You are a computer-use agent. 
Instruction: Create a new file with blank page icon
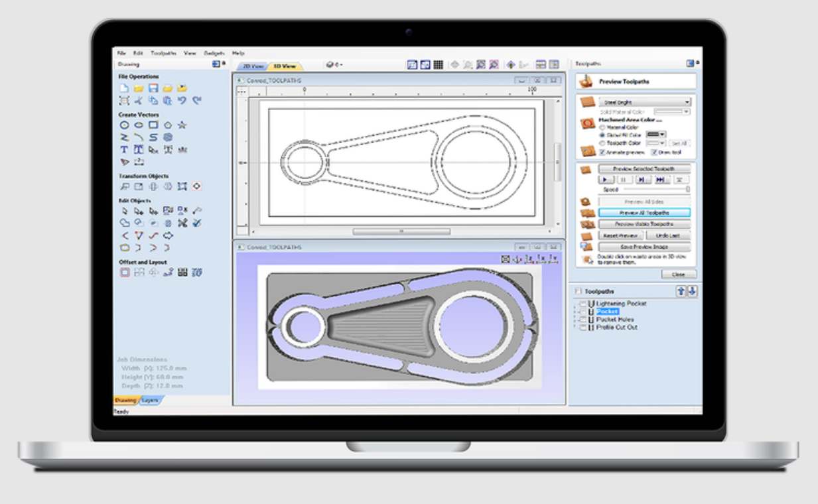click(x=124, y=88)
